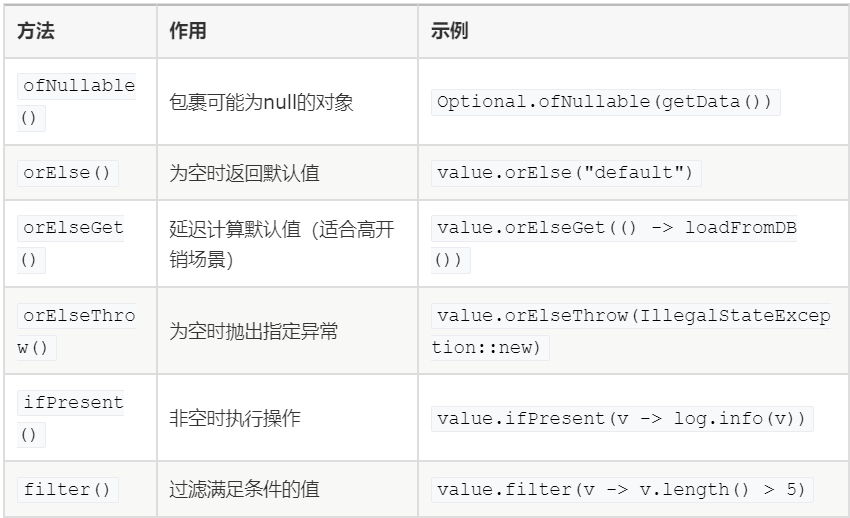This screenshot has height=518, width=850.
Task: Click description 过滤满足条件的值
Action: point(244,489)
